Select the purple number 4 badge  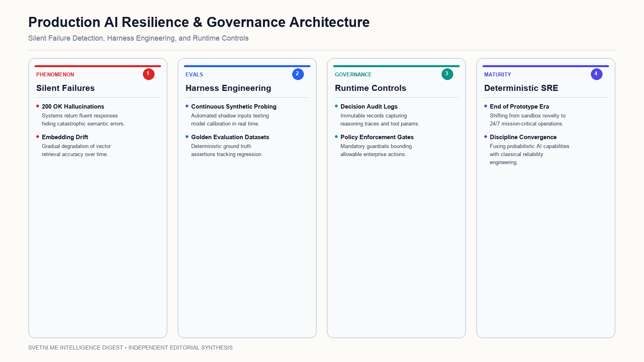pyautogui.click(x=597, y=74)
